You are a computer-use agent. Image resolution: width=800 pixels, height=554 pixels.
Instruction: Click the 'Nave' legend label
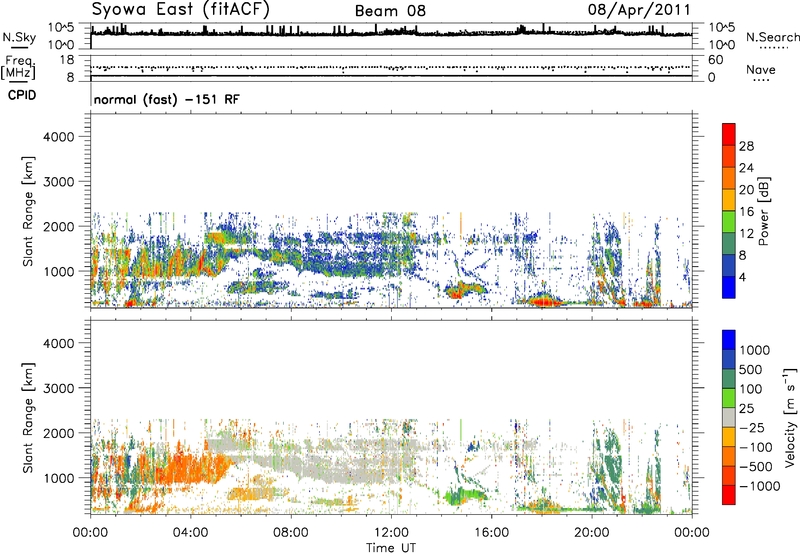[x=761, y=69]
